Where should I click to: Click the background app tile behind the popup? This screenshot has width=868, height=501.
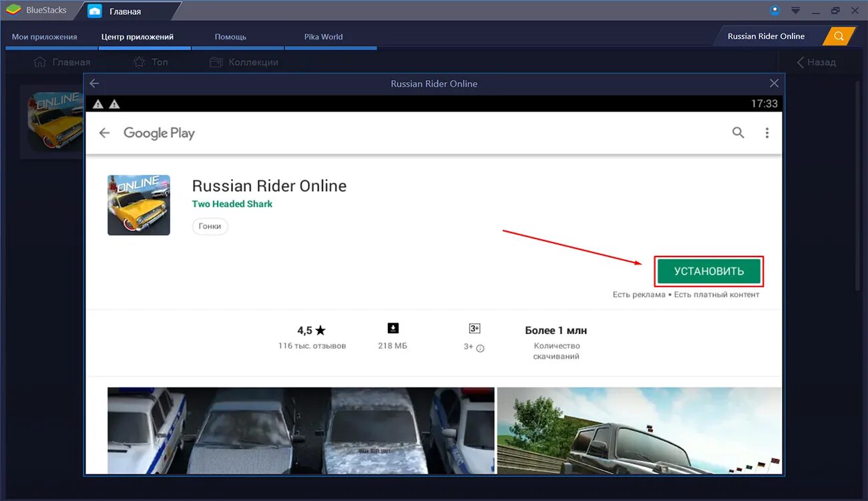(x=53, y=122)
